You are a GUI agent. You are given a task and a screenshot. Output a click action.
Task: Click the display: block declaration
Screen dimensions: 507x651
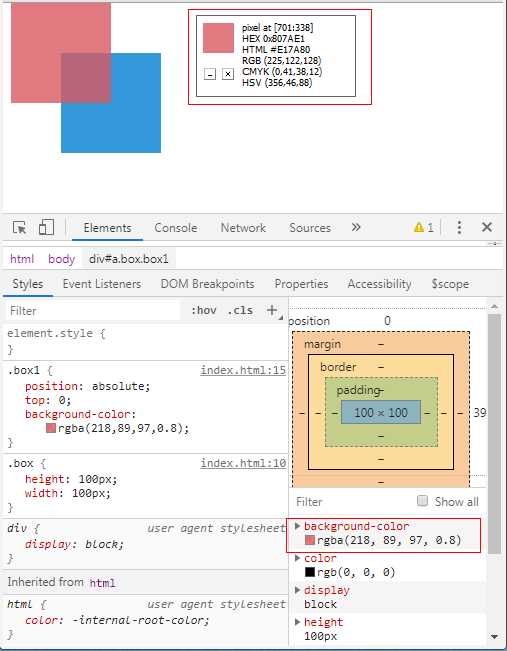pos(75,544)
